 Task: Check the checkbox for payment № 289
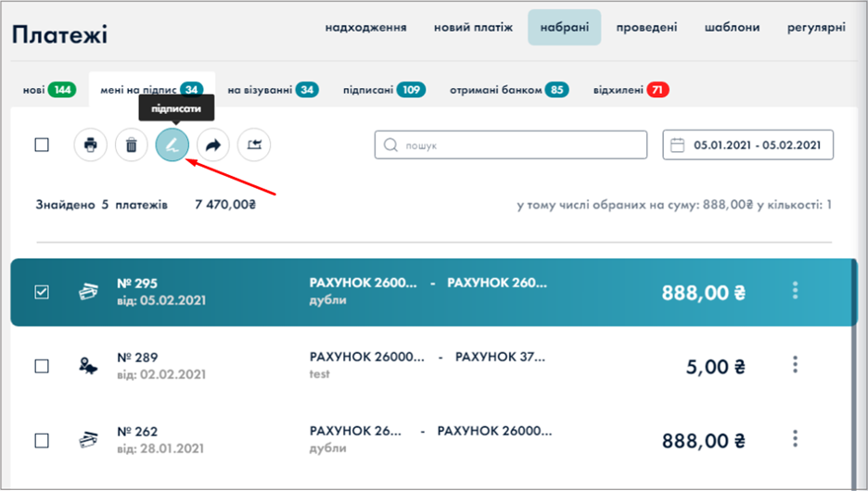[42, 366]
